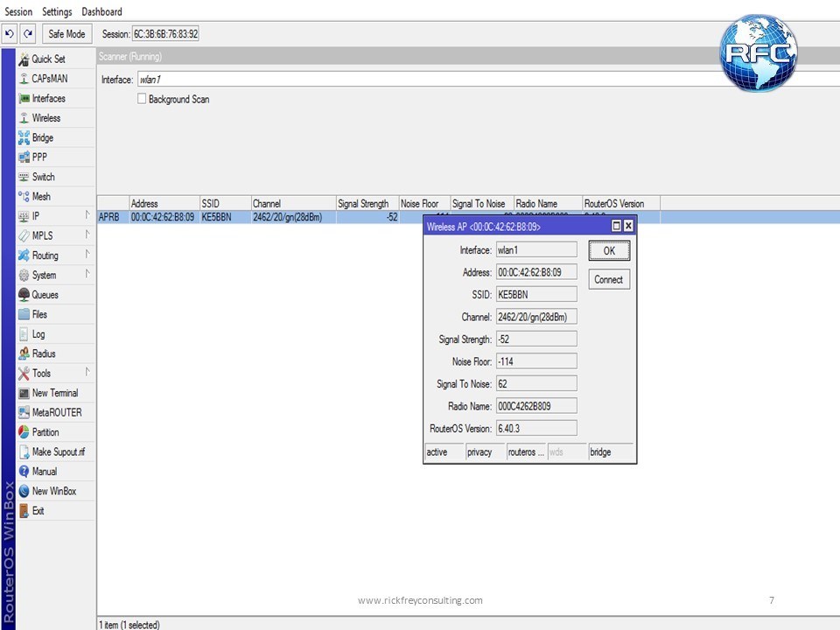Select the Wireless sidebar icon
The image size is (840, 630).
(x=24, y=118)
